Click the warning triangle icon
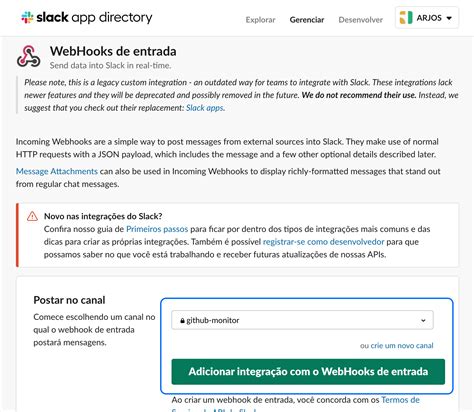The image size is (474, 412). point(32,216)
